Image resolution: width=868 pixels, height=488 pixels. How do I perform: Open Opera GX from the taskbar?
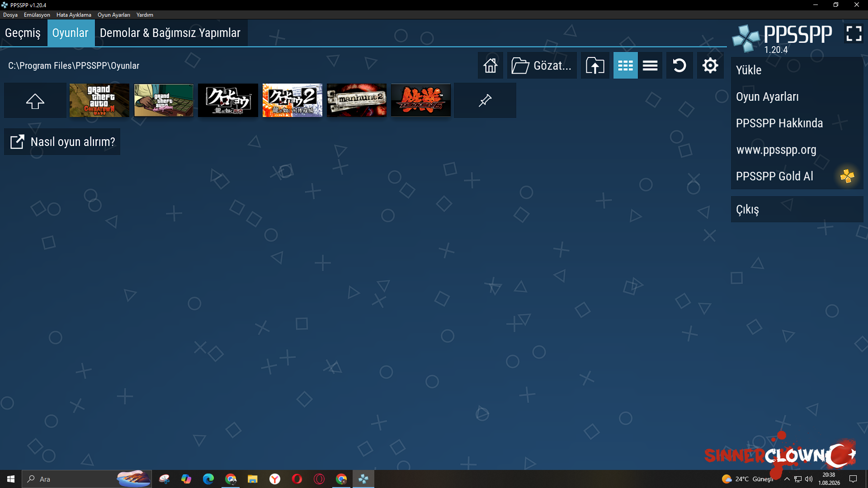(x=319, y=479)
